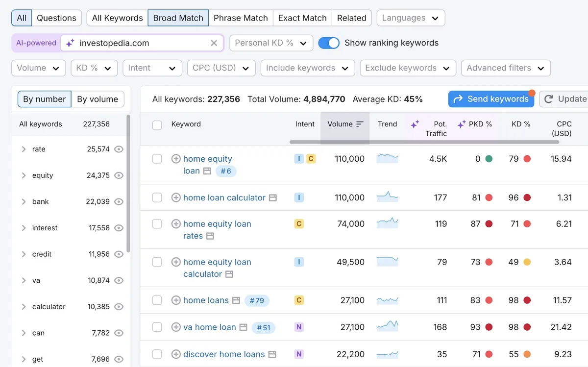
Task: Check the box for 'home equity loan' row
Action: (x=157, y=159)
